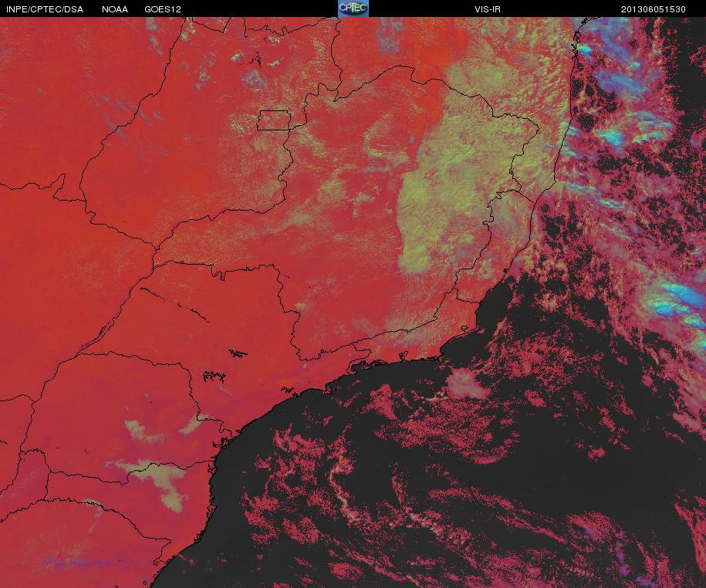The height and width of the screenshot is (588, 706).
Task: Click the INPE/CPTEC/DSA header text
Action: 45,9
